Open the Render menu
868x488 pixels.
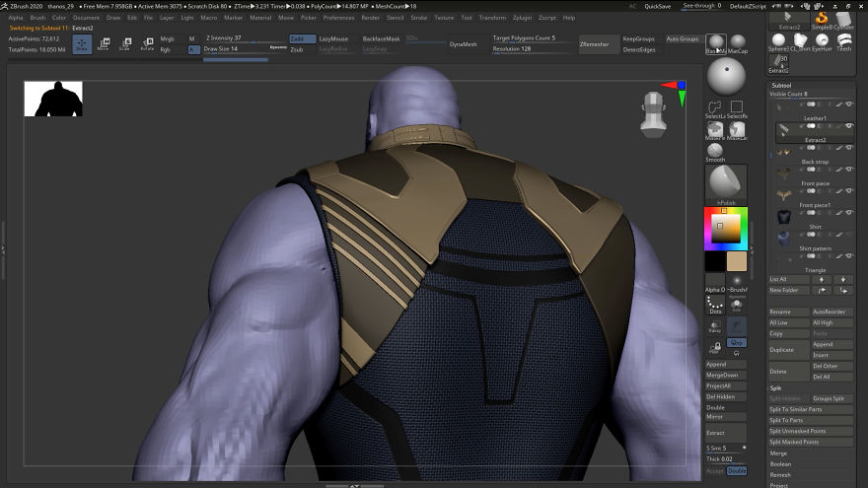370,18
